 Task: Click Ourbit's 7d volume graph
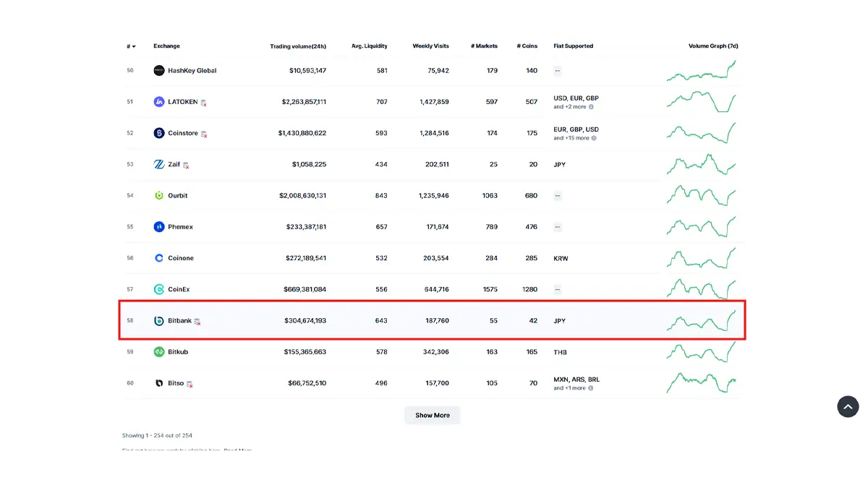(x=702, y=195)
